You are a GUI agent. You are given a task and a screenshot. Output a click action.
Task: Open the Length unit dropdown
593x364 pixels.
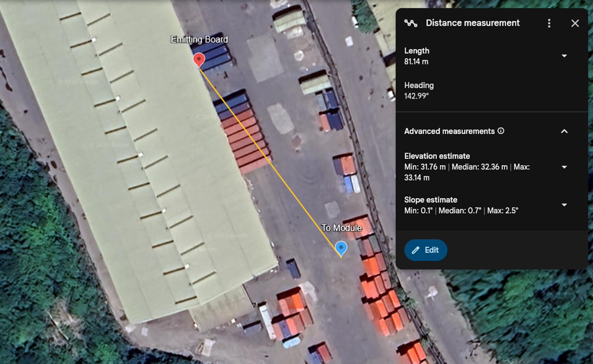564,56
